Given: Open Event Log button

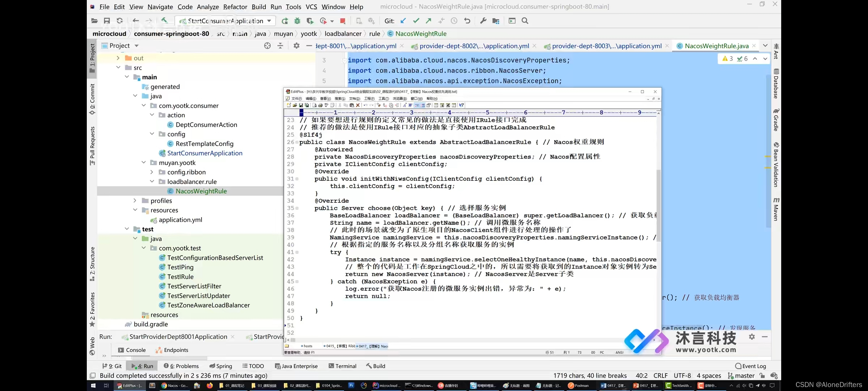Looking at the screenshot, I should pyautogui.click(x=750, y=366).
